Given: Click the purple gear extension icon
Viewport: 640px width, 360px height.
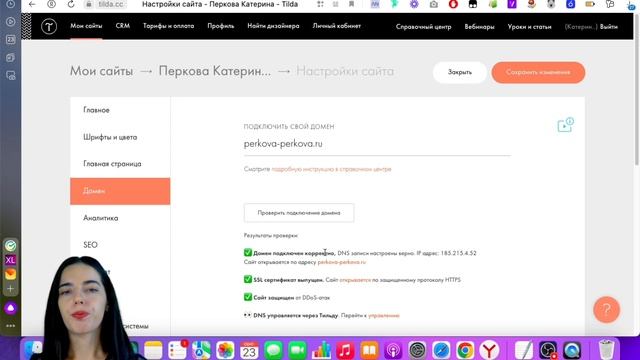Looking at the screenshot, I should [x=414, y=4].
